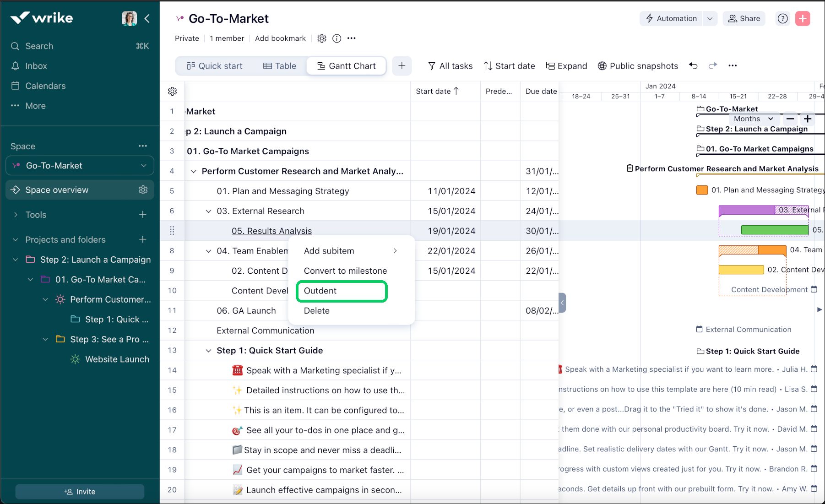The image size is (825, 504).
Task: Select Convert to milestone in the menu
Action: tap(345, 271)
